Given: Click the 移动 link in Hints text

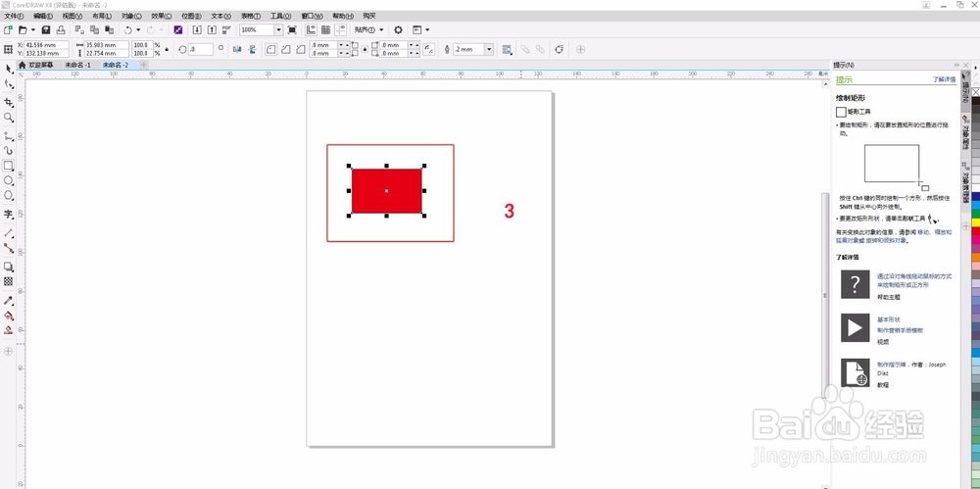Looking at the screenshot, I should pyautogui.click(x=922, y=232).
